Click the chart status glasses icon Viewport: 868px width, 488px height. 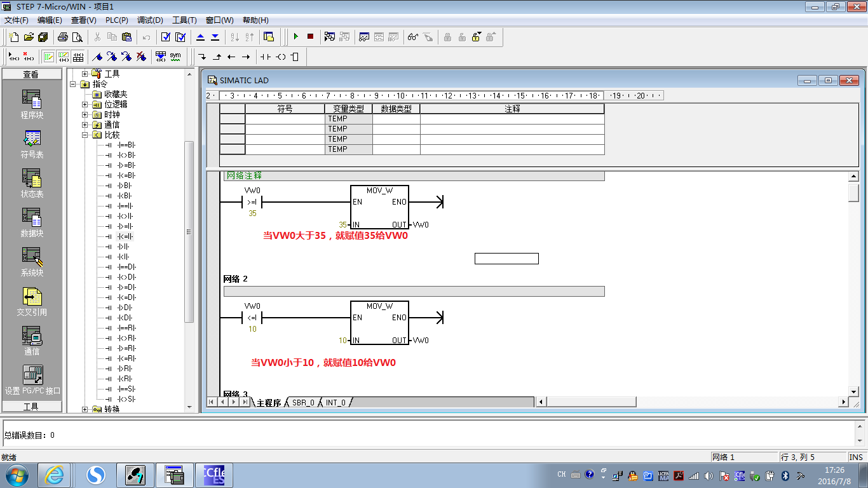pyautogui.click(x=413, y=37)
